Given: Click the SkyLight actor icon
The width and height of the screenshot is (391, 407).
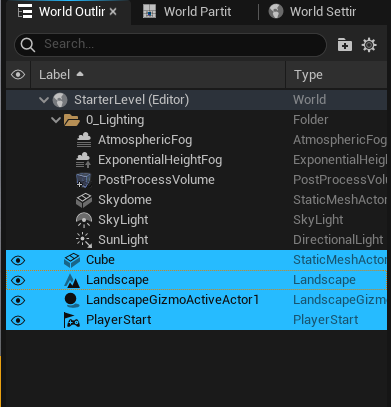Looking at the screenshot, I should (84, 220).
